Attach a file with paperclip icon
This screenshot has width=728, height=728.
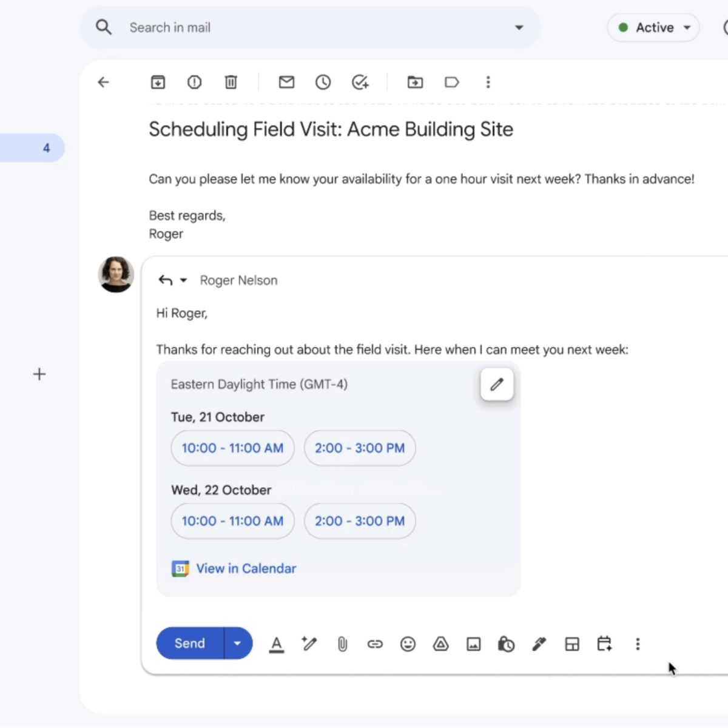(x=342, y=644)
